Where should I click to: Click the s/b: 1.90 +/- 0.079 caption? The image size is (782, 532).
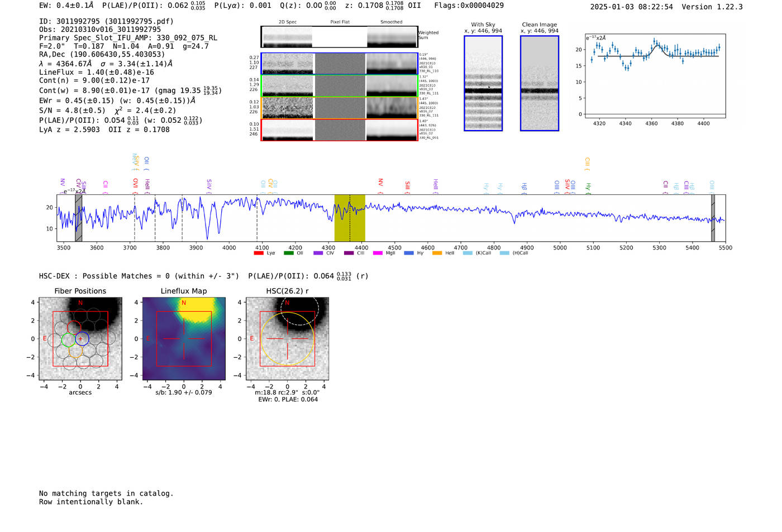[x=184, y=392]
